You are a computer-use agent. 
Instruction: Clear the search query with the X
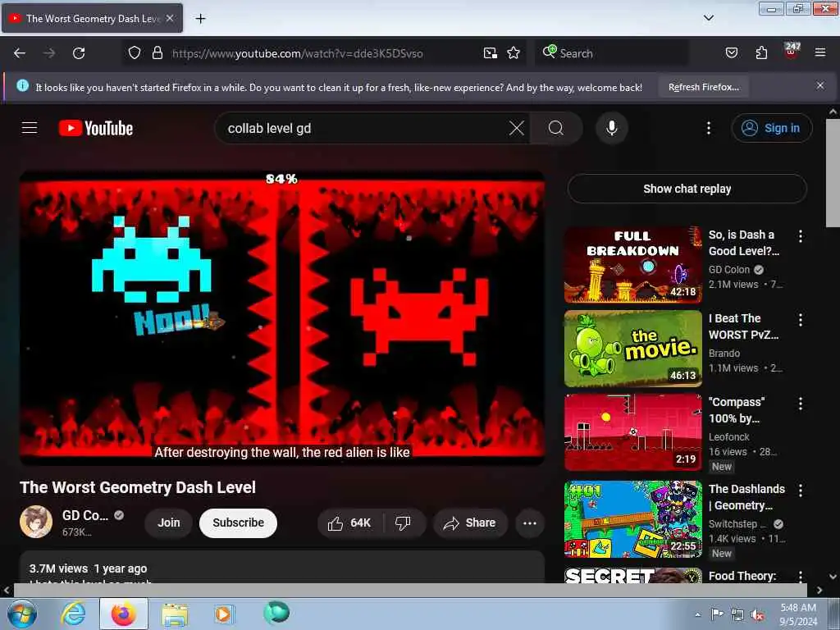(517, 128)
